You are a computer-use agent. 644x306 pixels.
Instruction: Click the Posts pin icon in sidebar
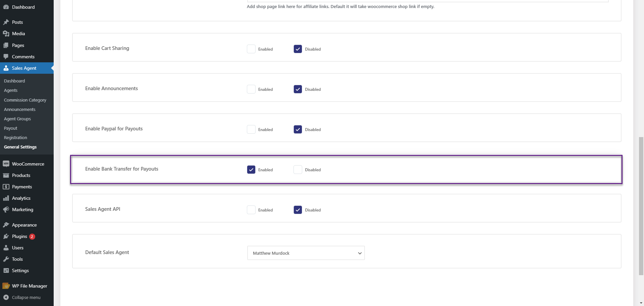[x=6, y=22]
